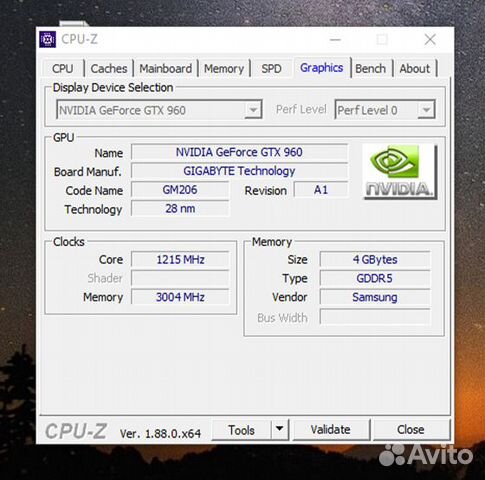Click the GDDR5 memory type value
This screenshot has width=485, height=480.
[375, 278]
